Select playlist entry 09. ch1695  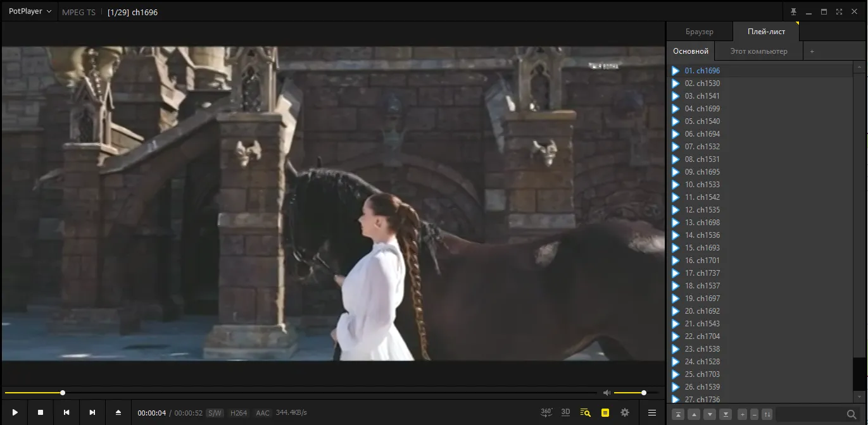tap(761, 172)
